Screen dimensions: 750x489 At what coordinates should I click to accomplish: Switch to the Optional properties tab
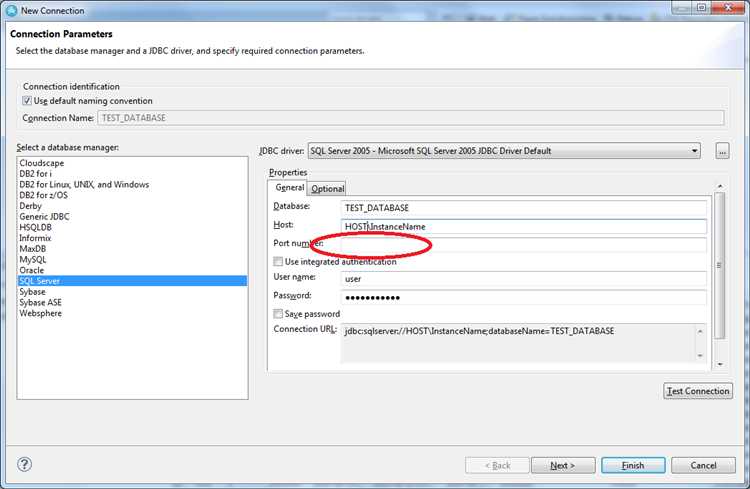(x=327, y=189)
